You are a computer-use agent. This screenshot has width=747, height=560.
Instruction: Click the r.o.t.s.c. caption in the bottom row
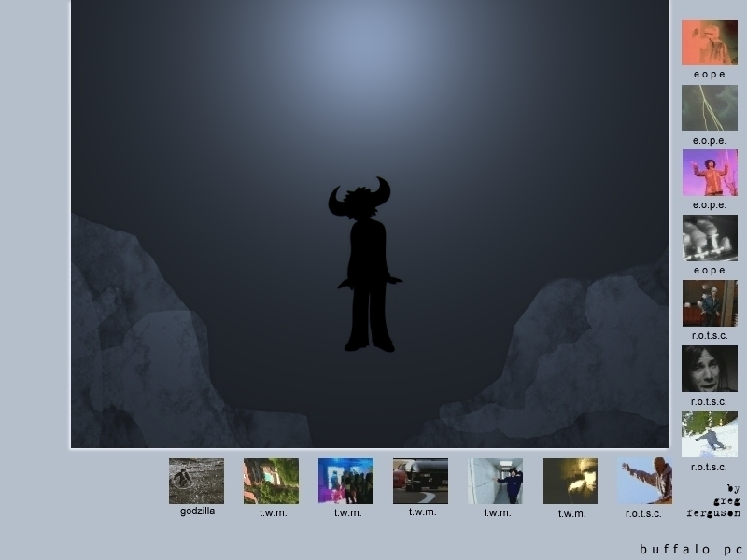643,514
